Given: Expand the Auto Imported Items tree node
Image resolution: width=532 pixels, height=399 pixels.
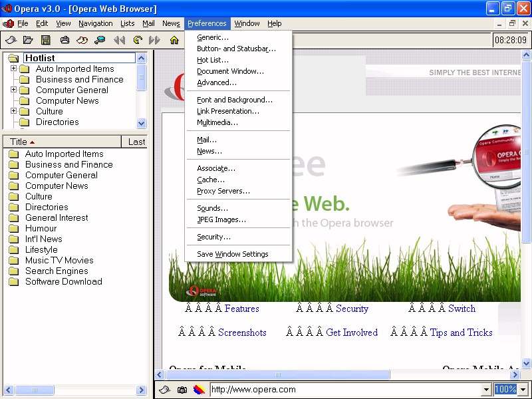Looking at the screenshot, I should coord(13,68).
